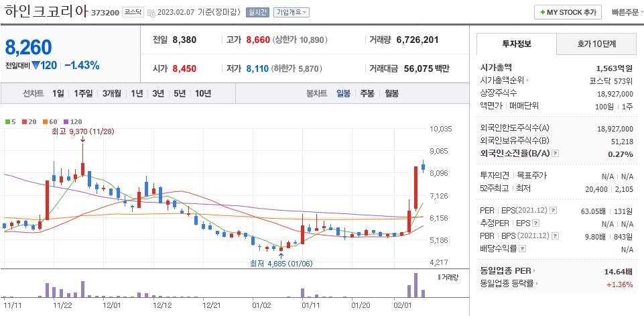The width and height of the screenshot is (644, 316).
Task: Click 시가 value 8,450
Action: pos(184,68)
